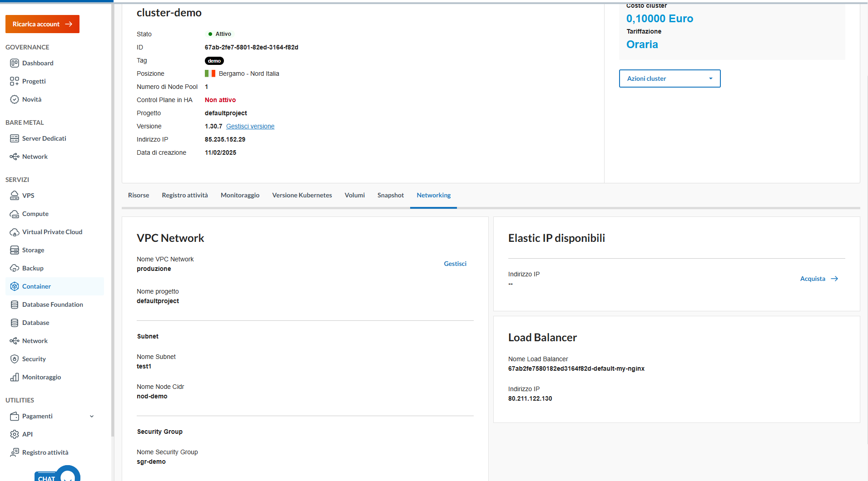The width and height of the screenshot is (868, 481).
Task: Open Database Foundation
Action: 53,304
